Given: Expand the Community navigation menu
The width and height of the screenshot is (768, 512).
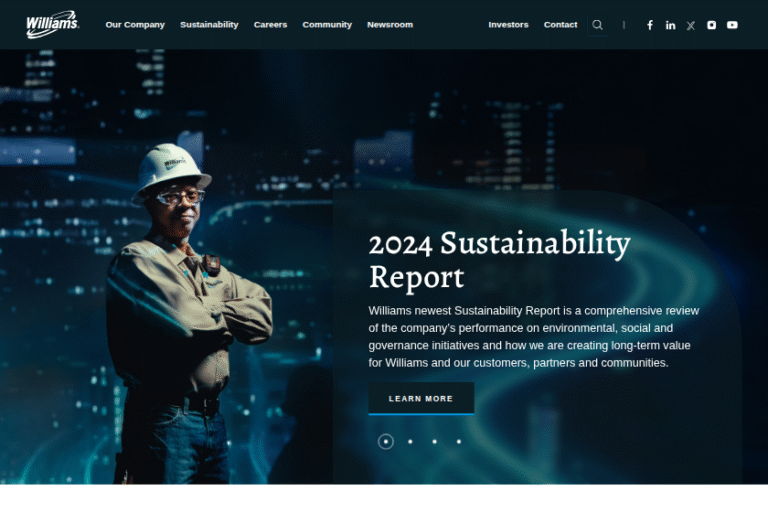Looking at the screenshot, I should click(x=327, y=24).
